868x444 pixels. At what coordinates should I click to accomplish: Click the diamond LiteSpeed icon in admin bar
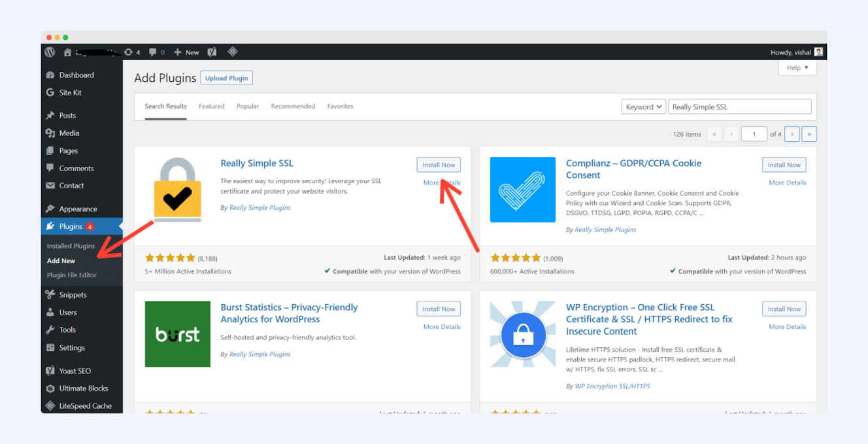pos(232,52)
